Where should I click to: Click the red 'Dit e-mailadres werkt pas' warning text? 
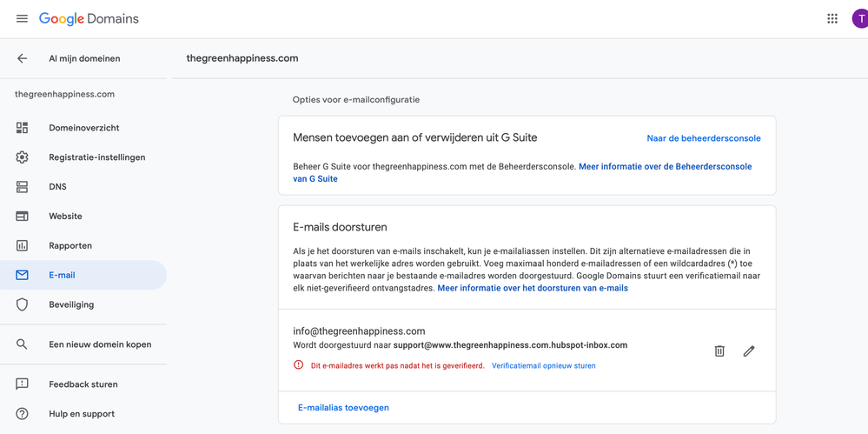pos(398,366)
